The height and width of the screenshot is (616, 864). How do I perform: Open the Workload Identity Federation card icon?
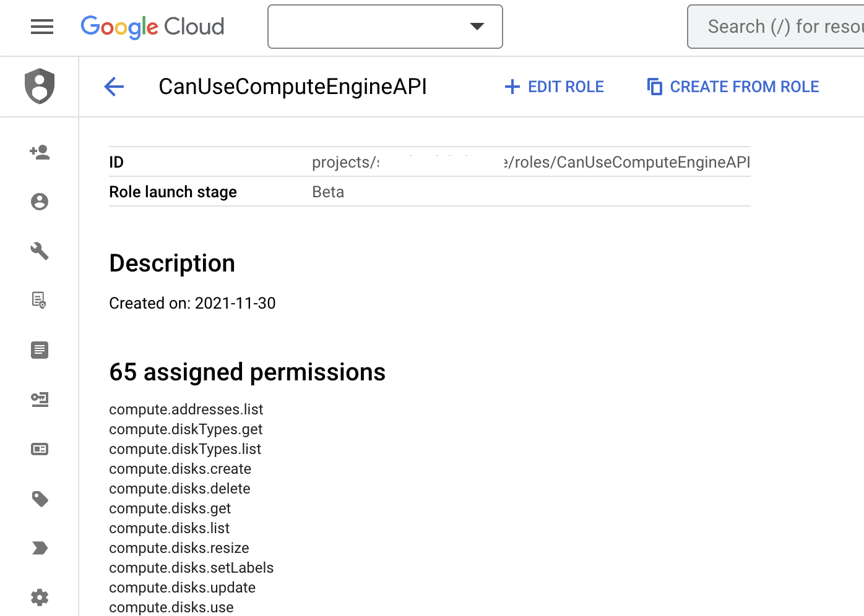[x=39, y=449]
